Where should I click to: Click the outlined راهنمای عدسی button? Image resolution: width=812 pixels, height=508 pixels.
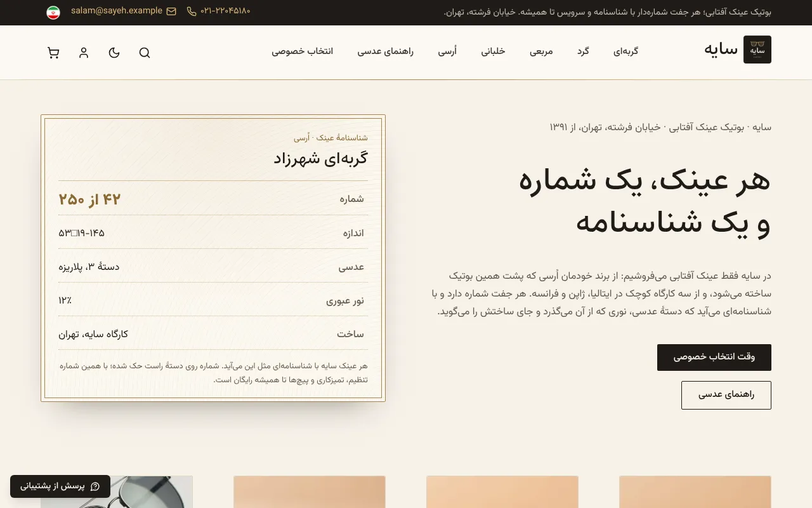pos(726,395)
